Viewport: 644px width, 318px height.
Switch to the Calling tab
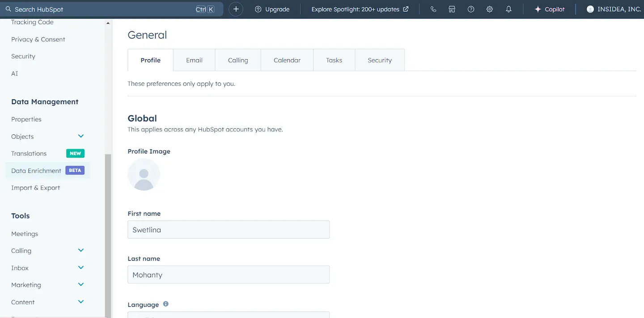[238, 60]
